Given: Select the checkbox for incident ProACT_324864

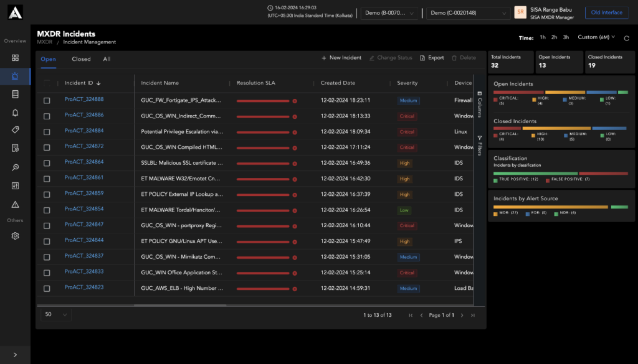Looking at the screenshot, I should coord(47,163).
